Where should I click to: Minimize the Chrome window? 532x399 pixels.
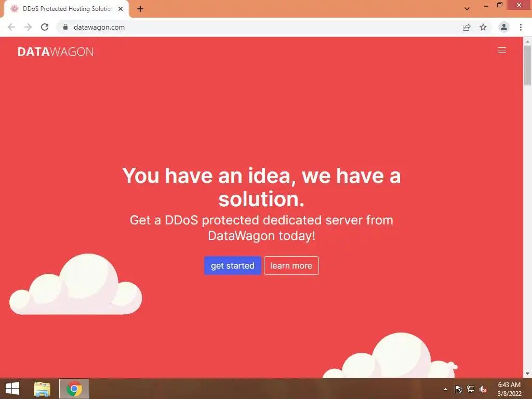point(486,6)
